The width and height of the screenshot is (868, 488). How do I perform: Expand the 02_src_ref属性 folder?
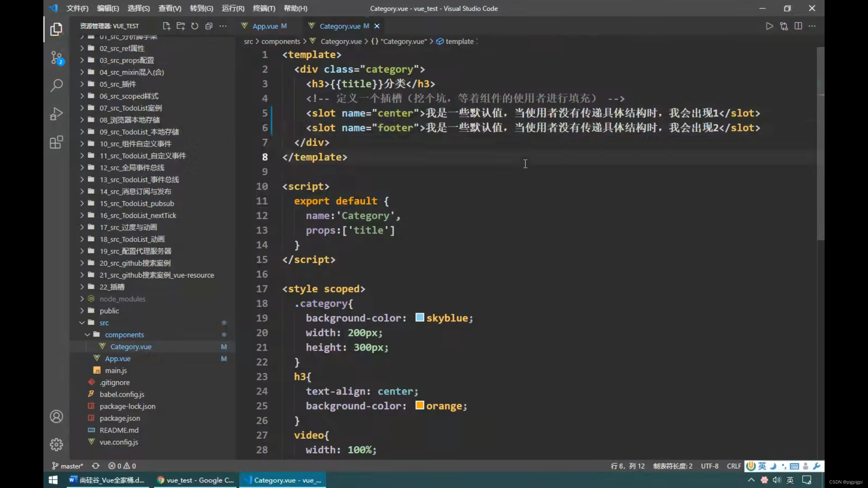pos(152,48)
